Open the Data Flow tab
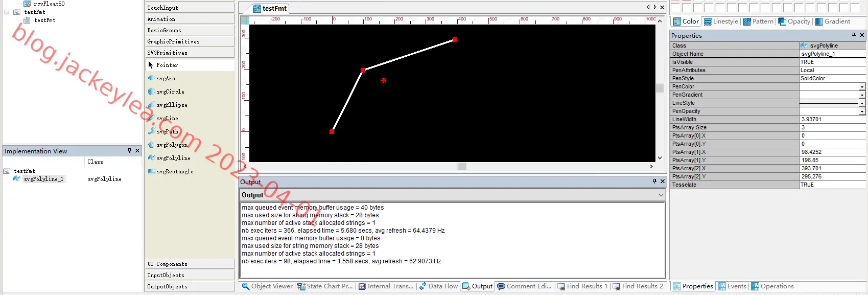 click(x=438, y=286)
